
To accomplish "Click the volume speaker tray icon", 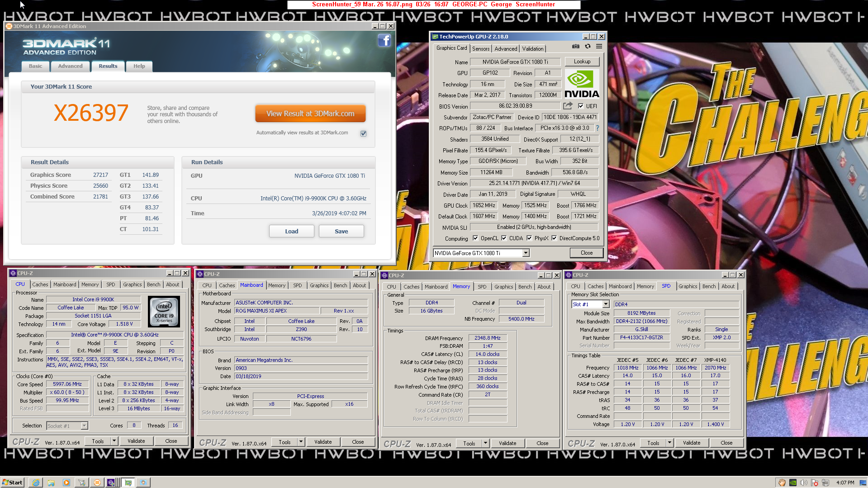I will coord(804,483).
